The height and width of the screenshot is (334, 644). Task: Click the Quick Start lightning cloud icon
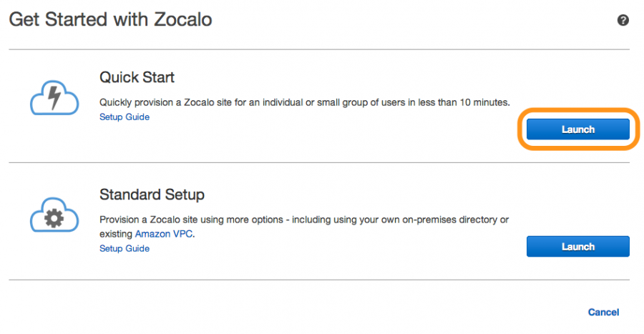click(x=54, y=98)
